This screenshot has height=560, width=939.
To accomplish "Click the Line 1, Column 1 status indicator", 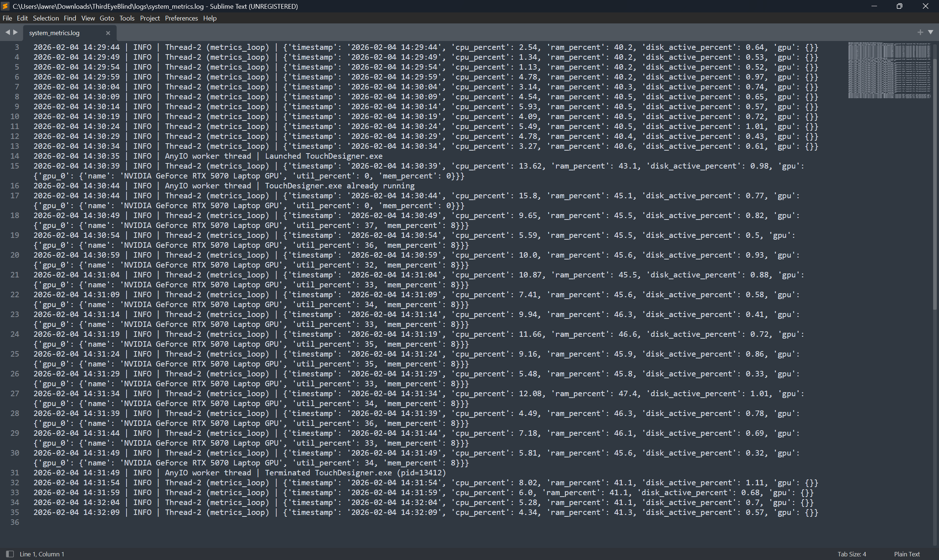I will [42, 553].
